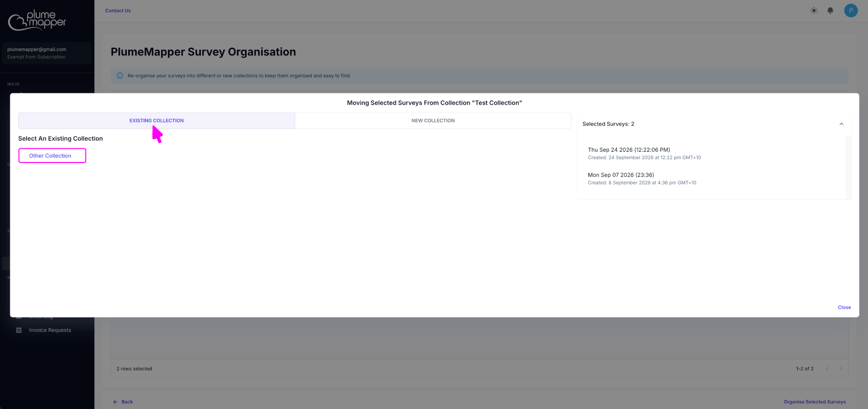Open the user profile avatar P
The image size is (868, 409).
(851, 10)
